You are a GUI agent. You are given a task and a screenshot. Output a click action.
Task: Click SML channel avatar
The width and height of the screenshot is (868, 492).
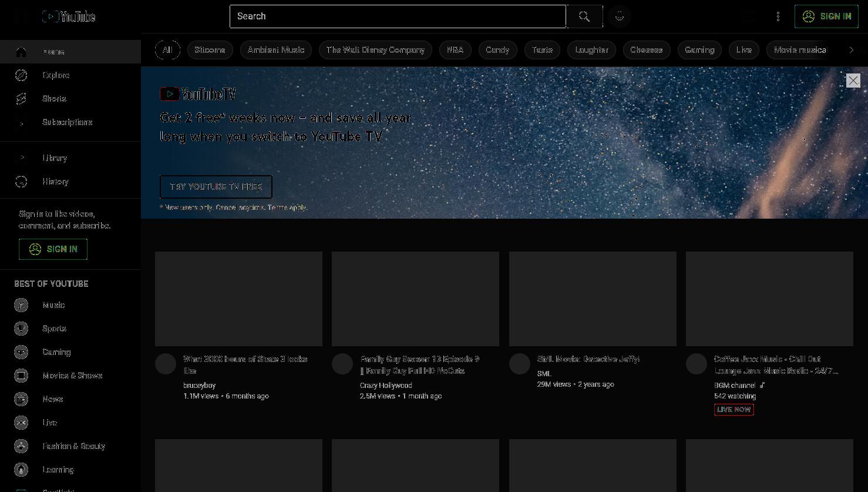(520, 364)
